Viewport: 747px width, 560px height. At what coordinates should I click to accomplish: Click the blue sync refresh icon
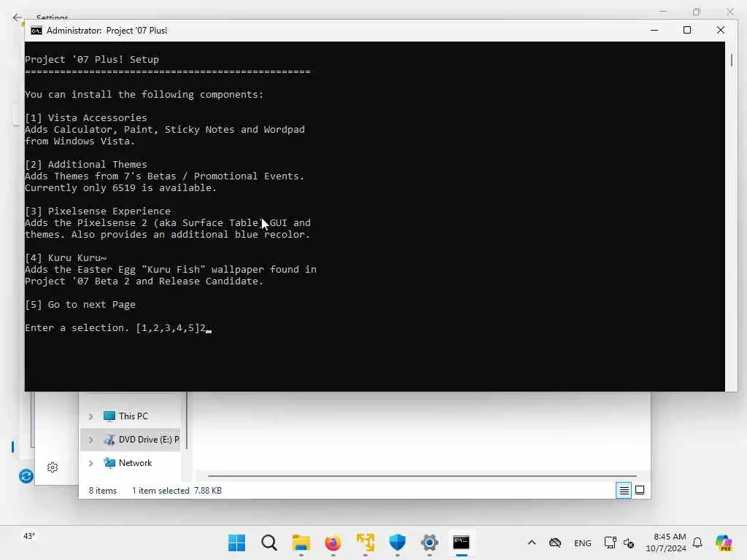(x=26, y=475)
